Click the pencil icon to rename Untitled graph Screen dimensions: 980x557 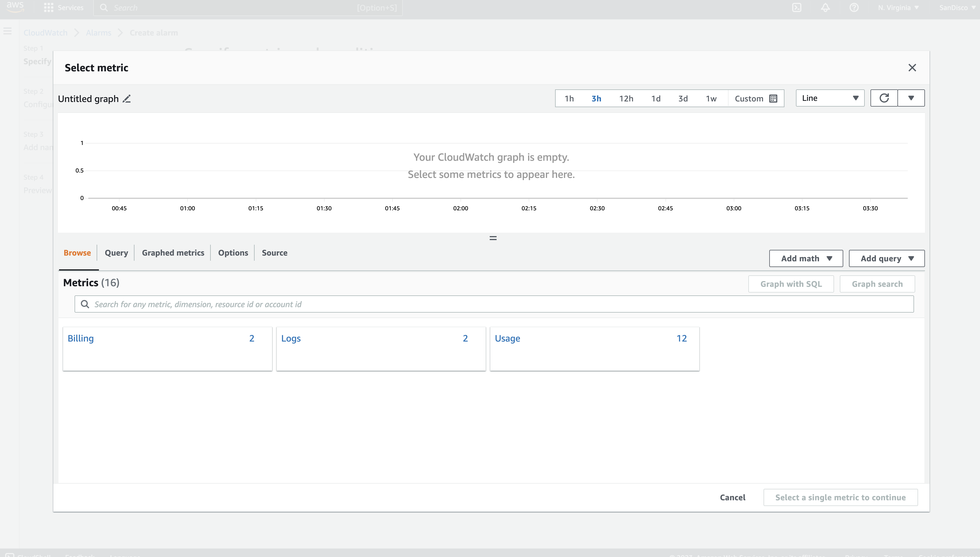pyautogui.click(x=127, y=99)
